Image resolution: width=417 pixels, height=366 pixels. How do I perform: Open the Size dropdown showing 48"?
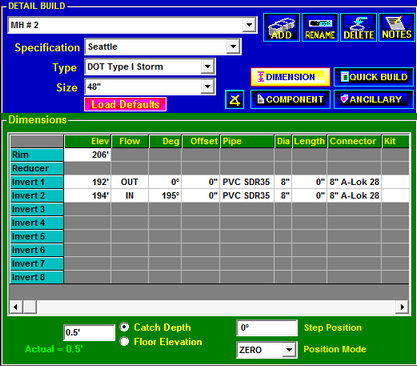click(x=207, y=87)
